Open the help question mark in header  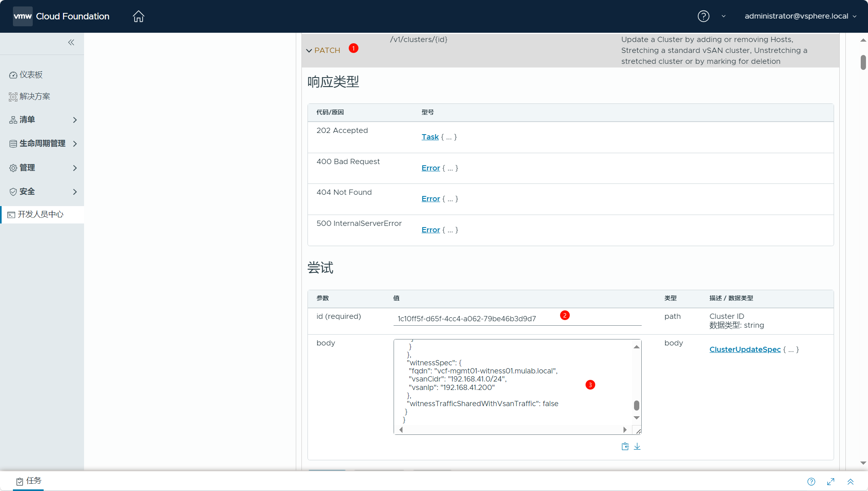tap(703, 16)
